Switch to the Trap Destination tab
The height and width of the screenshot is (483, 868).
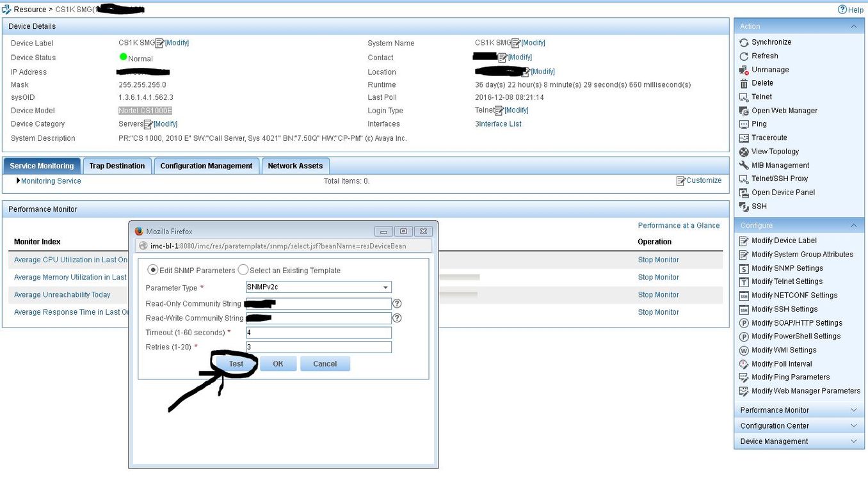click(117, 166)
